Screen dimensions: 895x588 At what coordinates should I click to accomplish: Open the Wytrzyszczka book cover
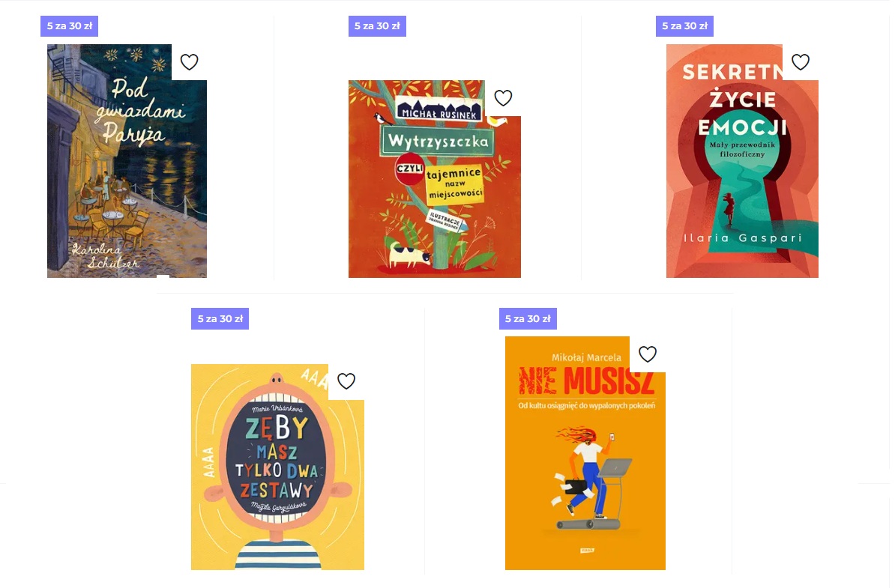[434, 178]
